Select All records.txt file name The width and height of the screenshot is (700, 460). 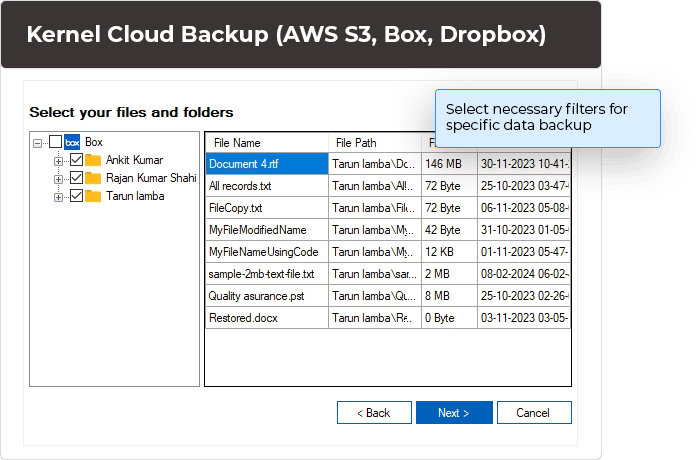point(240,186)
